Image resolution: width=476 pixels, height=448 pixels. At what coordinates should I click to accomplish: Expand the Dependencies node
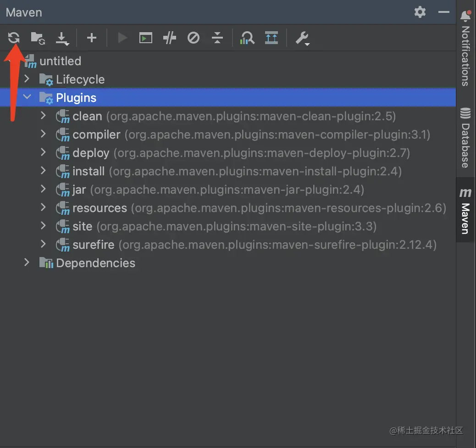(27, 262)
